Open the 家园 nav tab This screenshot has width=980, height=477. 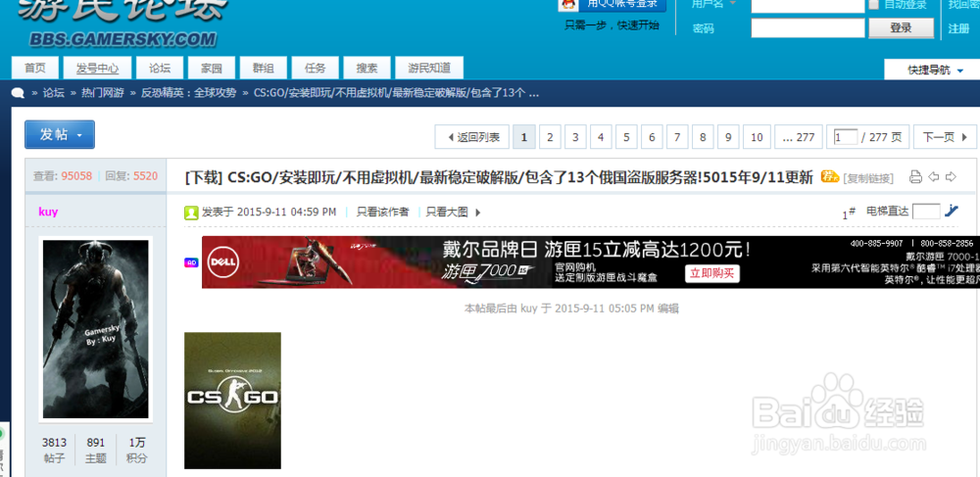211,68
